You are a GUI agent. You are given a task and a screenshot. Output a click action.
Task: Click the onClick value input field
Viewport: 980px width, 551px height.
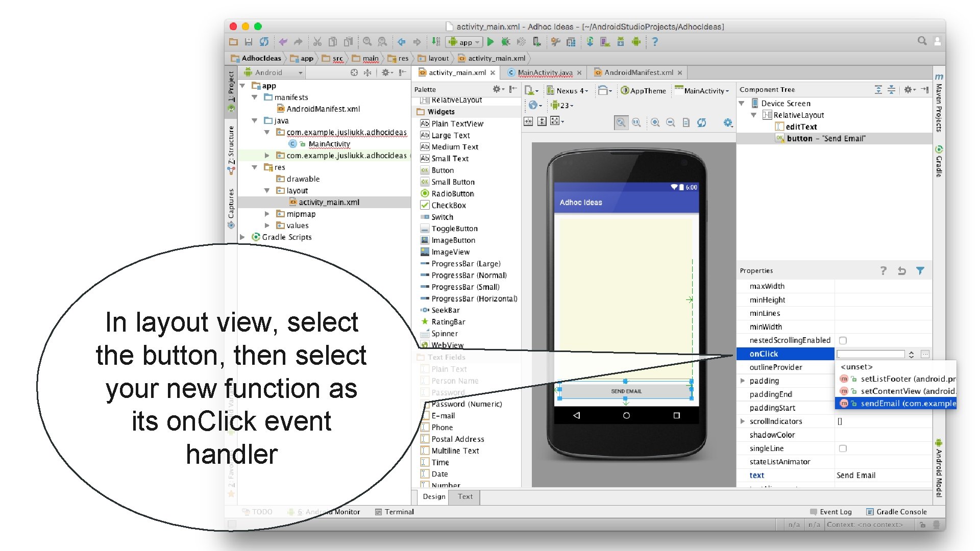[870, 354]
